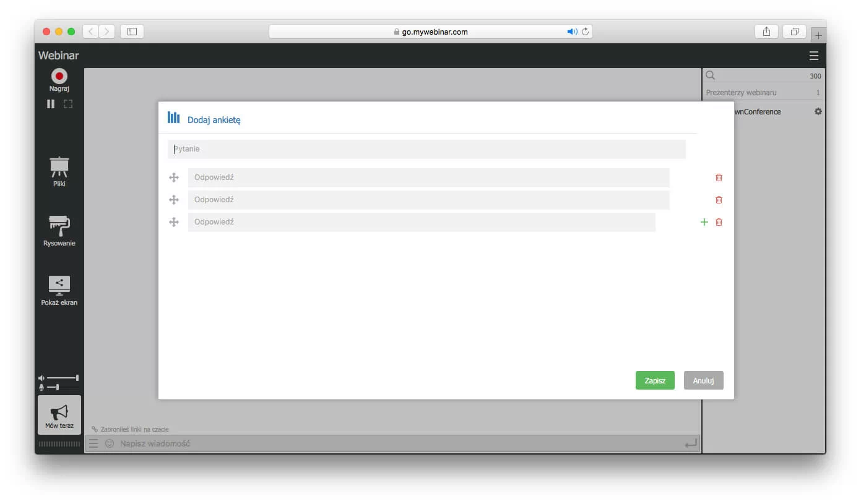This screenshot has width=861, height=504.
Task: Mute the browser tab audio icon
Action: click(571, 32)
